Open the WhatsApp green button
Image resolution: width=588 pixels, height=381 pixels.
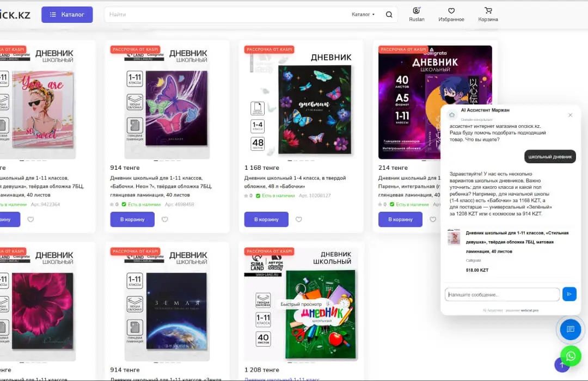point(571,356)
